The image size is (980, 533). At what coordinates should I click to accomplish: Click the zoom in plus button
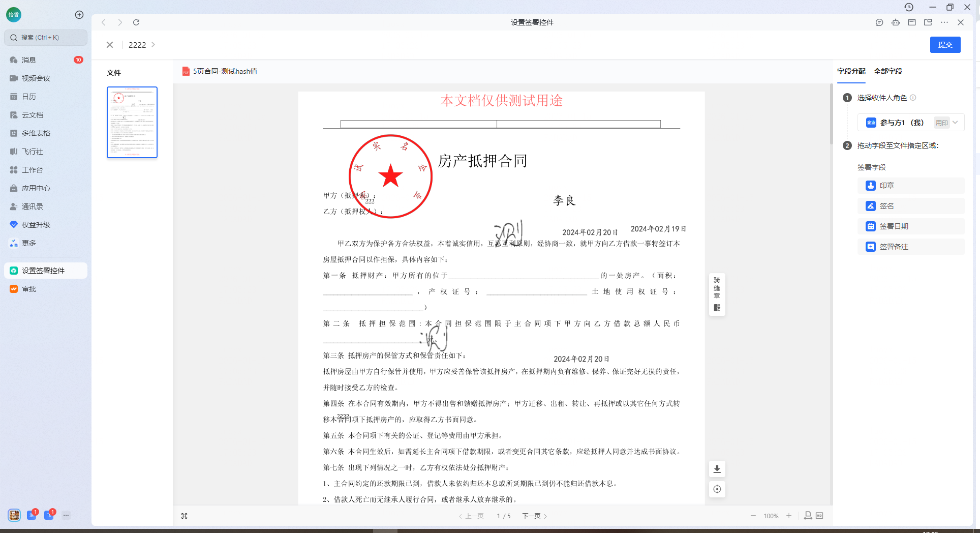pyautogui.click(x=789, y=516)
